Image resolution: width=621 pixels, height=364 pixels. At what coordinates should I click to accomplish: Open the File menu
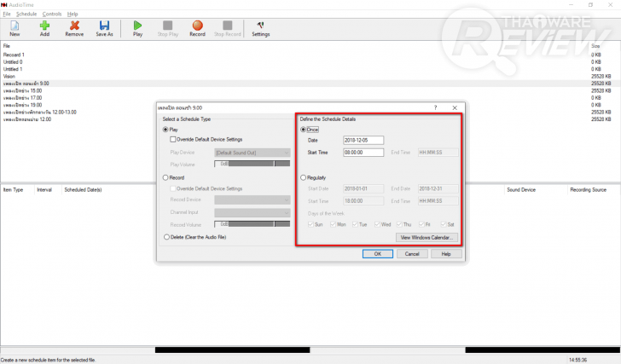(x=7, y=14)
